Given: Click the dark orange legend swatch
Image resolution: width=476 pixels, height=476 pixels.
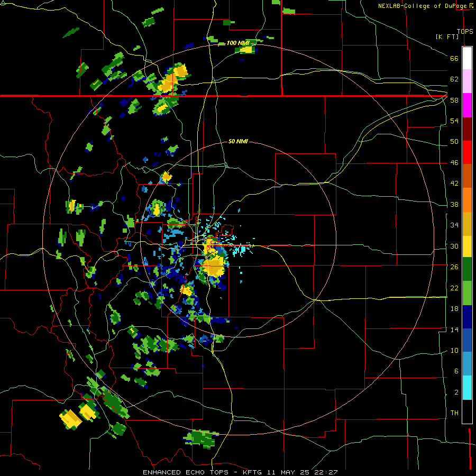Looking at the screenshot, I should pos(467,176).
